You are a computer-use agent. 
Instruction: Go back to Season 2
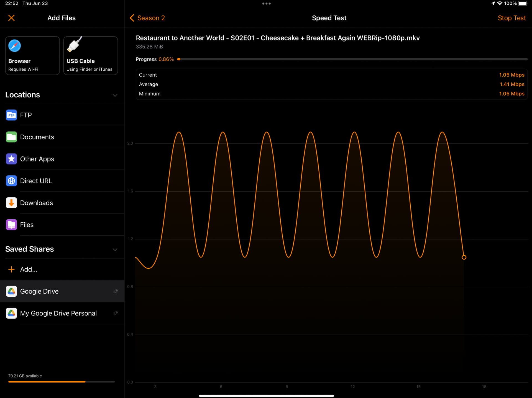pyautogui.click(x=147, y=18)
